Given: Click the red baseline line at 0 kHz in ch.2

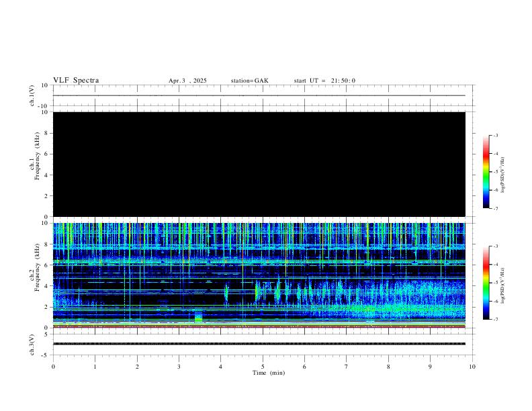Looking at the screenshot, I should 259,327.
